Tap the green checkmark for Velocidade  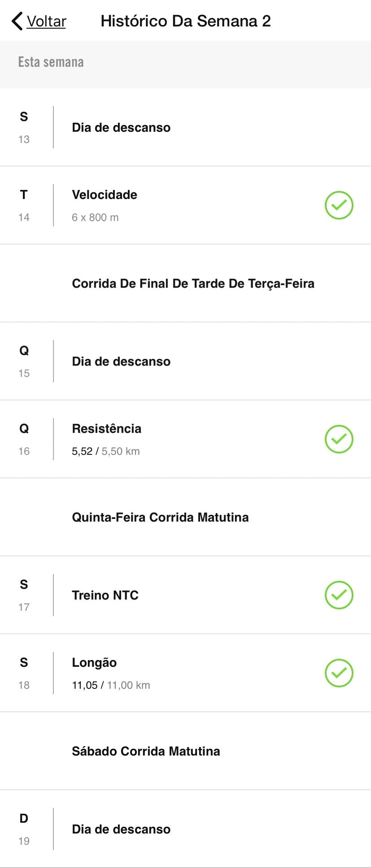point(339,205)
